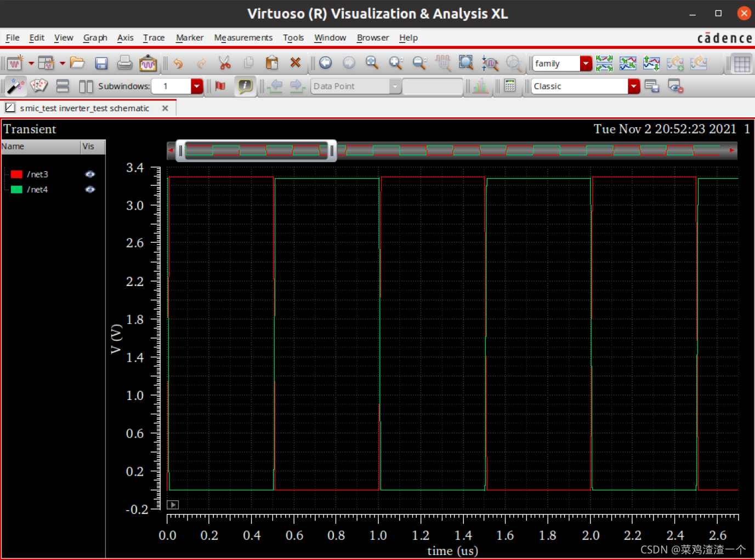Click the greyed-out crosshair zoom icon
Image resolution: width=755 pixels, height=560 pixels.
coord(514,63)
